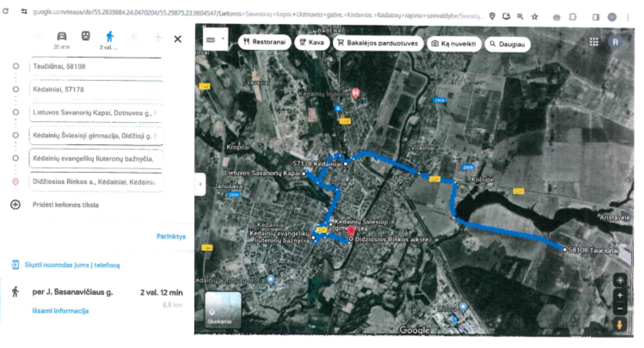Image resolution: width=644 pixels, height=348 pixels.
Task: Zoom in the map with plus
Action: [620, 295]
